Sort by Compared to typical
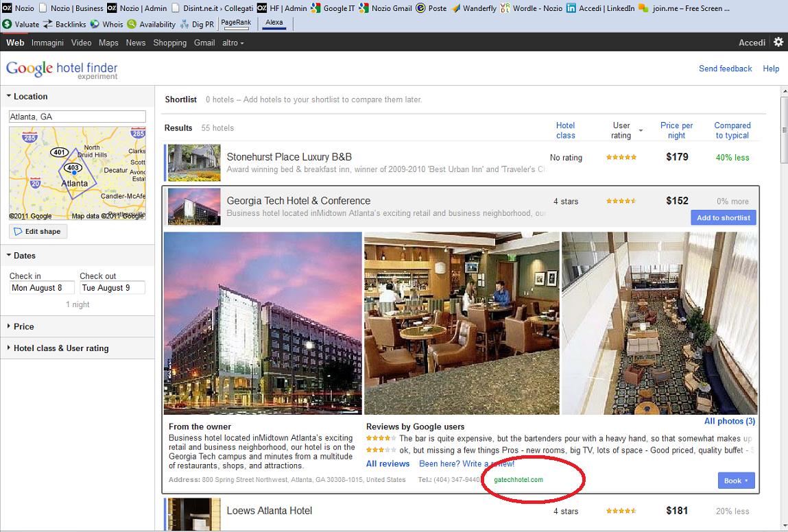 tap(732, 130)
